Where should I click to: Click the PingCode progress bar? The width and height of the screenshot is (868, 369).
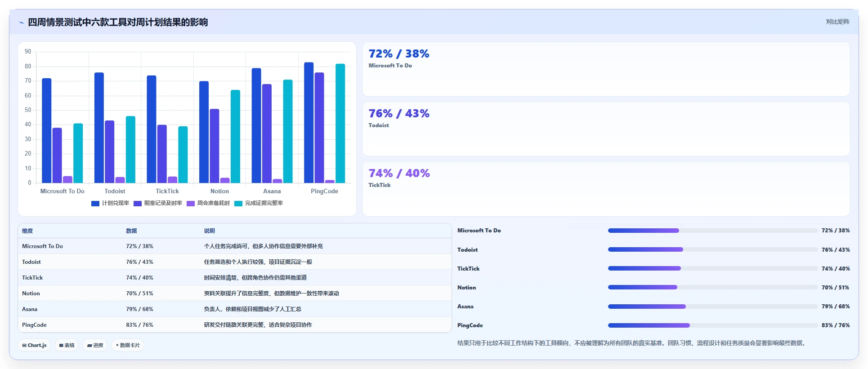[x=713, y=325]
